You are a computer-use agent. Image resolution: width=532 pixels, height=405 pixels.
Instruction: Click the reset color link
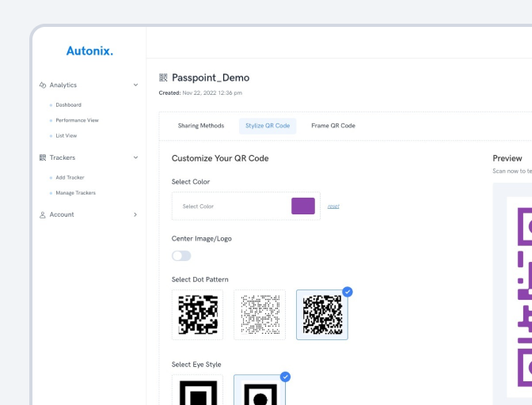tap(333, 206)
